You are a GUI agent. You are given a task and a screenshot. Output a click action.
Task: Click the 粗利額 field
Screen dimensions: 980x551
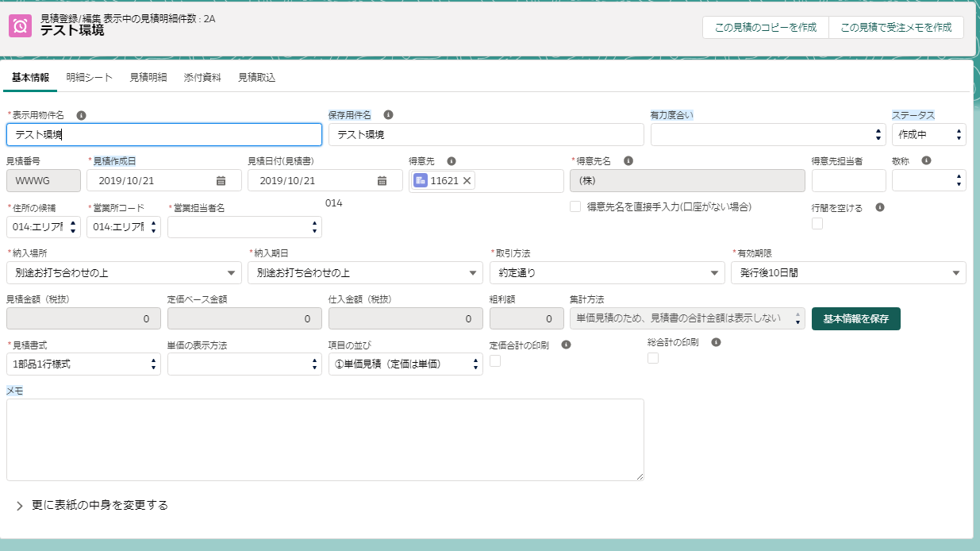point(526,318)
